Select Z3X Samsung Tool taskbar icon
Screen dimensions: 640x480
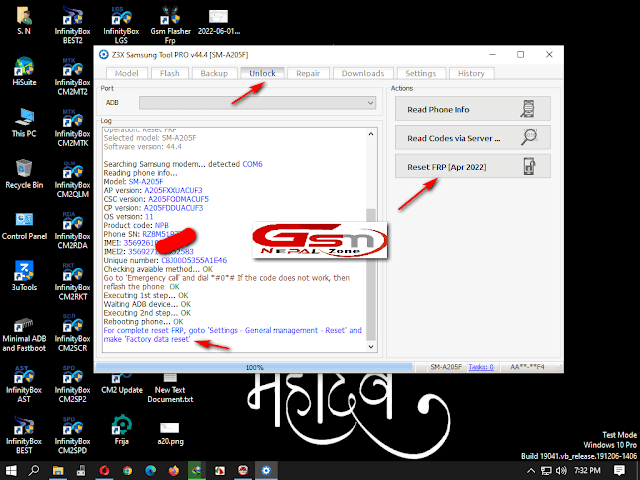(266, 471)
